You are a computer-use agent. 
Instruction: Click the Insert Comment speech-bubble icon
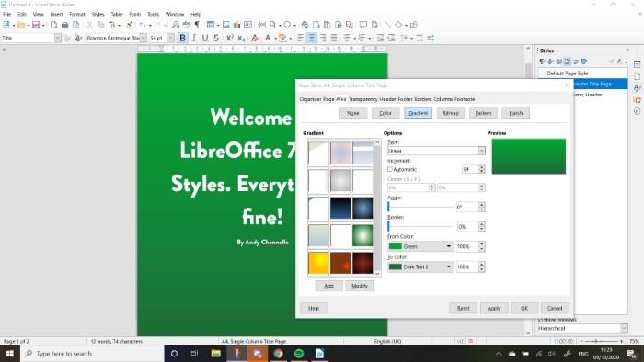click(x=363, y=25)
